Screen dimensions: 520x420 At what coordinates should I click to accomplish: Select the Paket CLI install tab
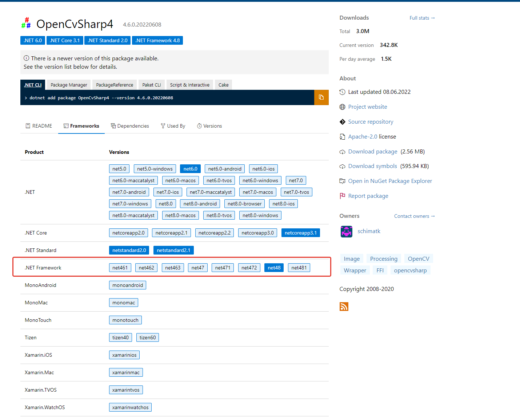(x=152, y=85)
